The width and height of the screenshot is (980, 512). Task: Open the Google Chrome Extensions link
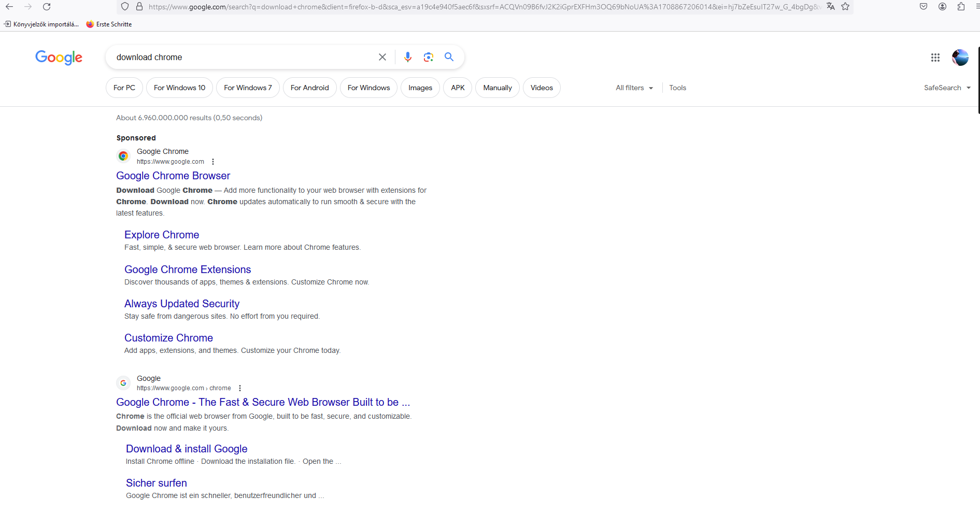coord(188,269)
